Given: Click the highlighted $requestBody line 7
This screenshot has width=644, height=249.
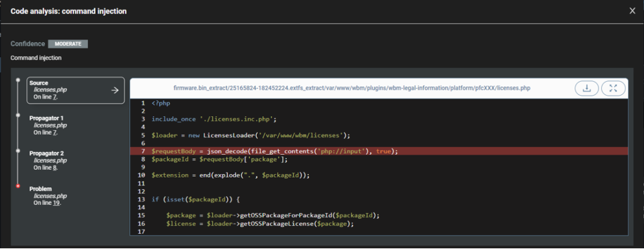Looking at the screenshot, I should (x=378, y=151).
